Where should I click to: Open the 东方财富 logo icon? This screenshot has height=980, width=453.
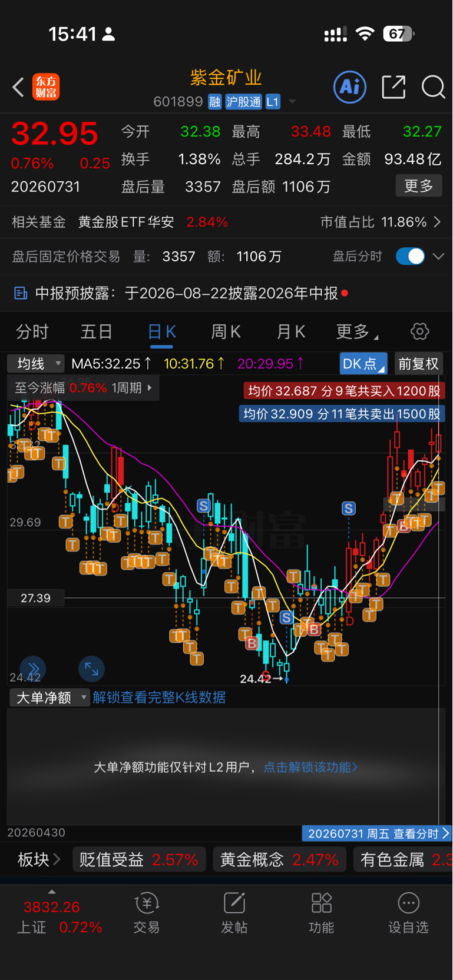tap(46, 87)
